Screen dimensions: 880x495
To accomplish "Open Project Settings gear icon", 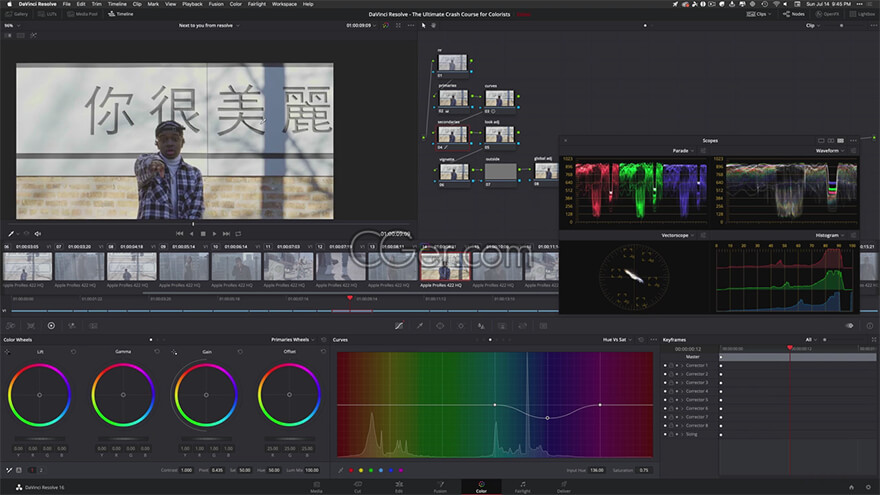I will click(869, 487).
